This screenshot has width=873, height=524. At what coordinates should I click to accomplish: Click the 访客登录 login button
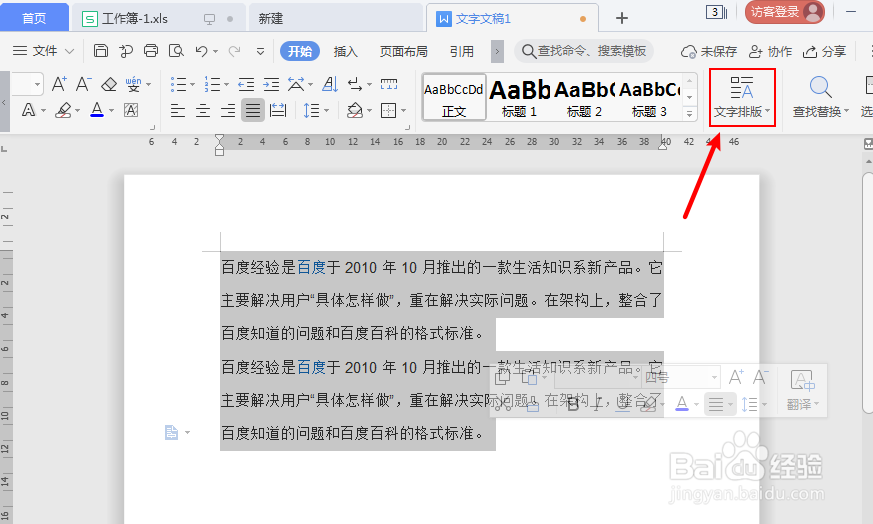[784, 12]
